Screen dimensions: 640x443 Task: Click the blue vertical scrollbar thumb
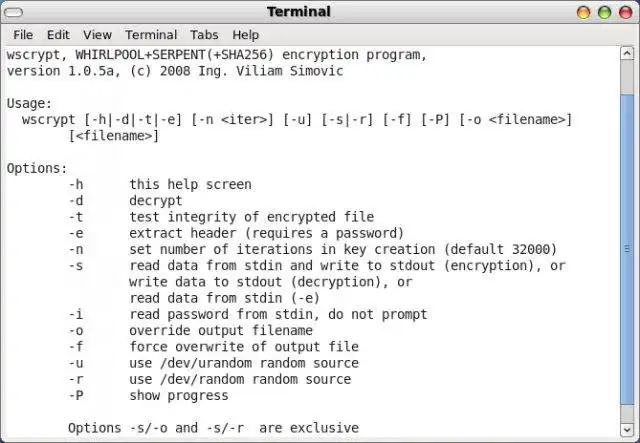pos(631,250)
